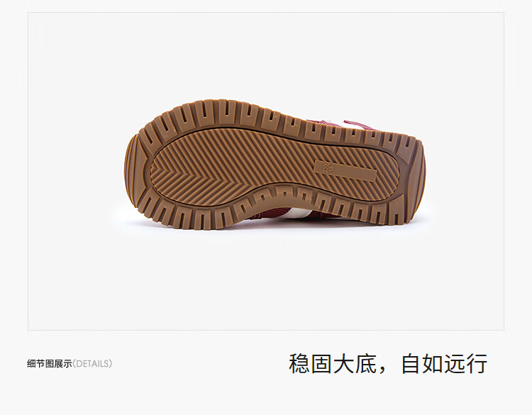Click the character 稳 in the slogan
This screenshot has height=415, width=532.
pos(299,364)
